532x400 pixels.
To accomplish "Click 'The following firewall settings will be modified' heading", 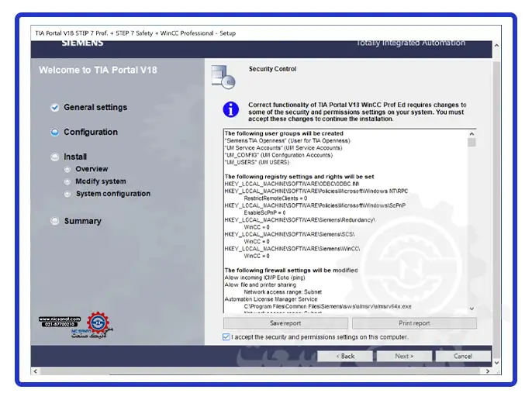I will (291, 271).
